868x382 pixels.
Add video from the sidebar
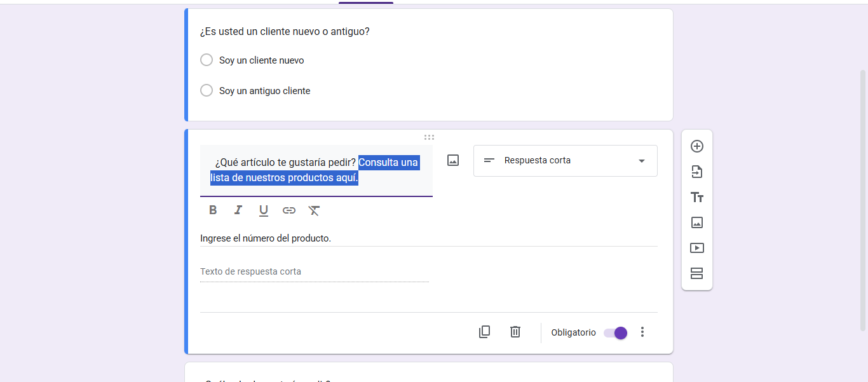pos(697,248)
